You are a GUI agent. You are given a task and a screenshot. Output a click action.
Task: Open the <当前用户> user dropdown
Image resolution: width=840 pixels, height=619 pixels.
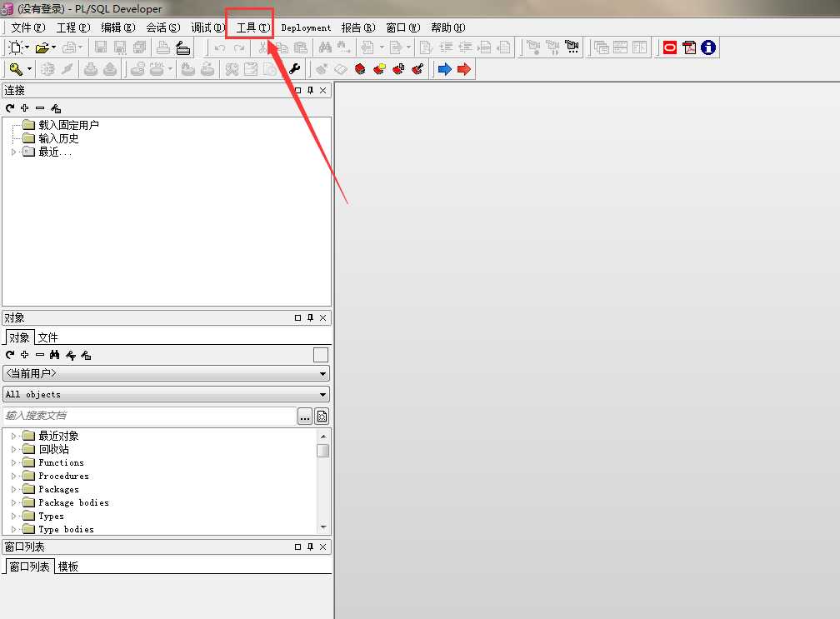(x=166, y=373)
